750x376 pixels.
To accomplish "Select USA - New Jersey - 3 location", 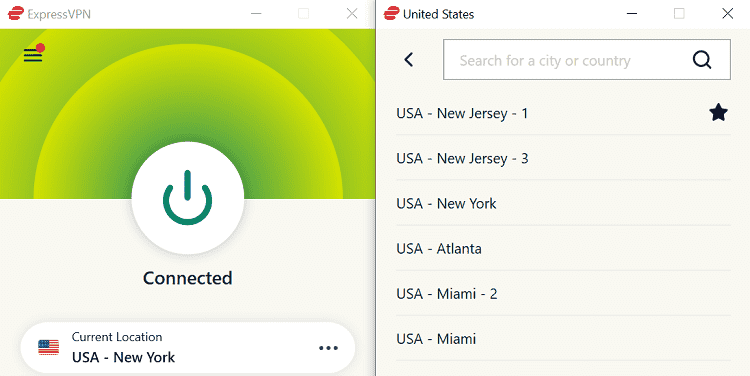I will point(563,158).
